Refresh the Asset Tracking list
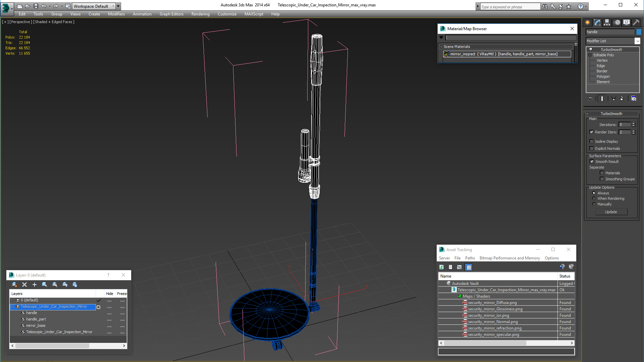This screenshot has height=362, width=644. point(441,267)
